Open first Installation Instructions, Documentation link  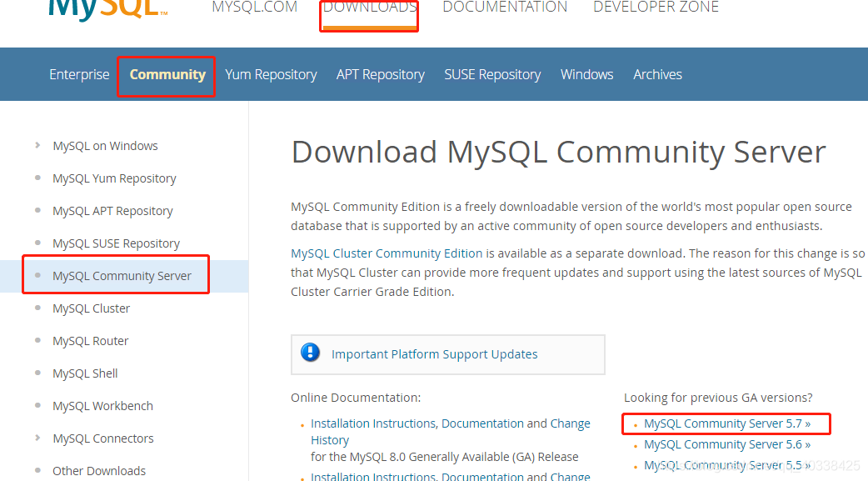pos(417,423)
